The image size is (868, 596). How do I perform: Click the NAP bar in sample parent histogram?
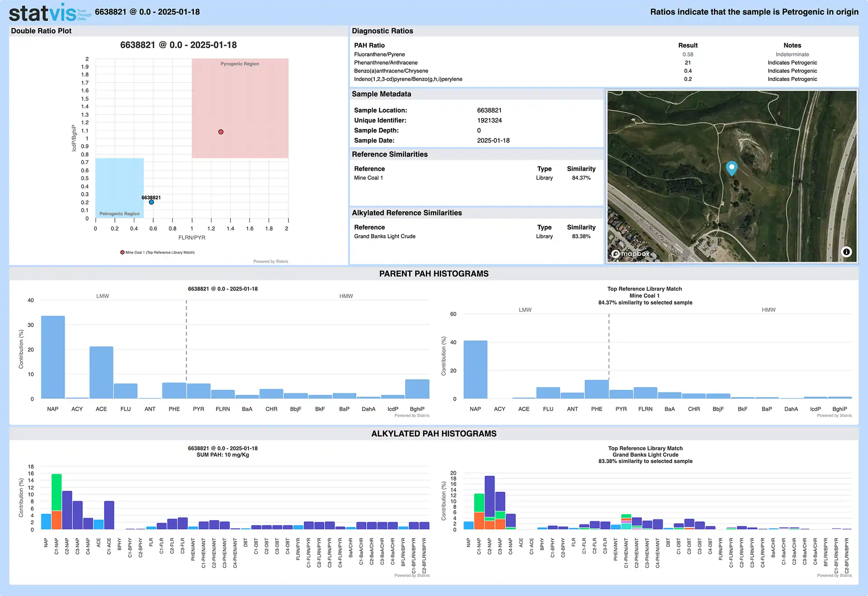click(53, 357)
